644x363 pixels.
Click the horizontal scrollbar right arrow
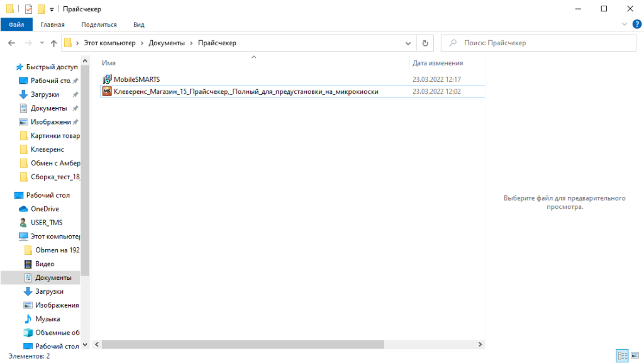(480, 345)
